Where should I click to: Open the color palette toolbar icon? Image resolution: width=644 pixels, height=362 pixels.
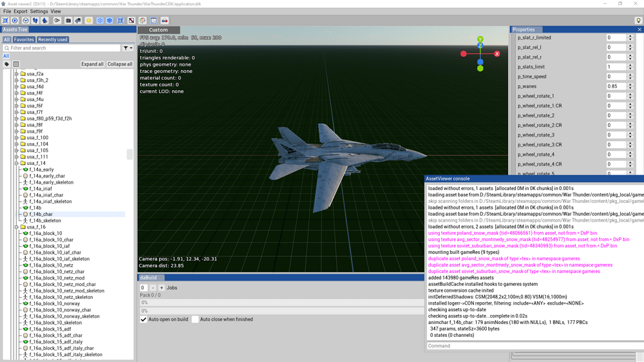click(142, 21)
